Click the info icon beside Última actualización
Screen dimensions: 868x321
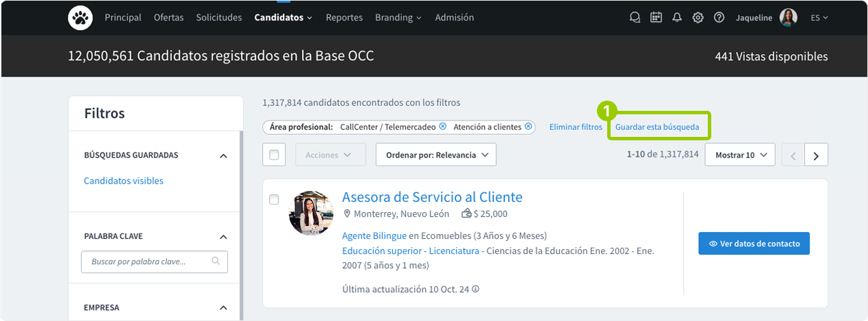(x=476, y=289)
